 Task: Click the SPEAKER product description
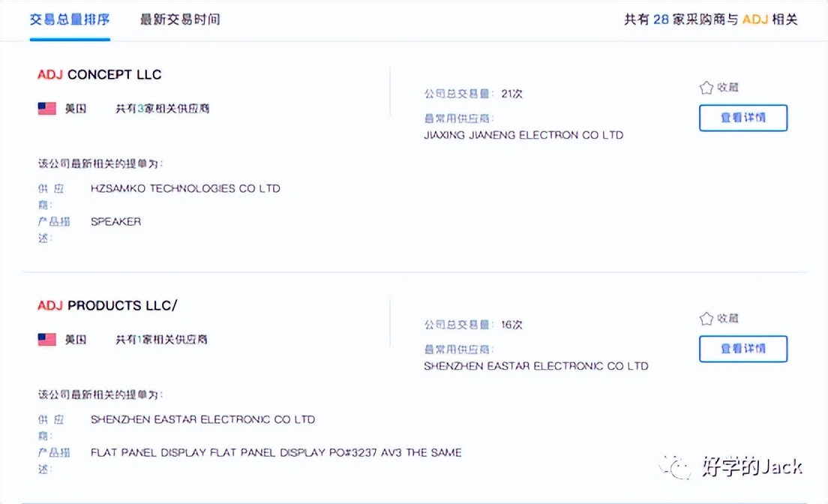click(115, 221)
